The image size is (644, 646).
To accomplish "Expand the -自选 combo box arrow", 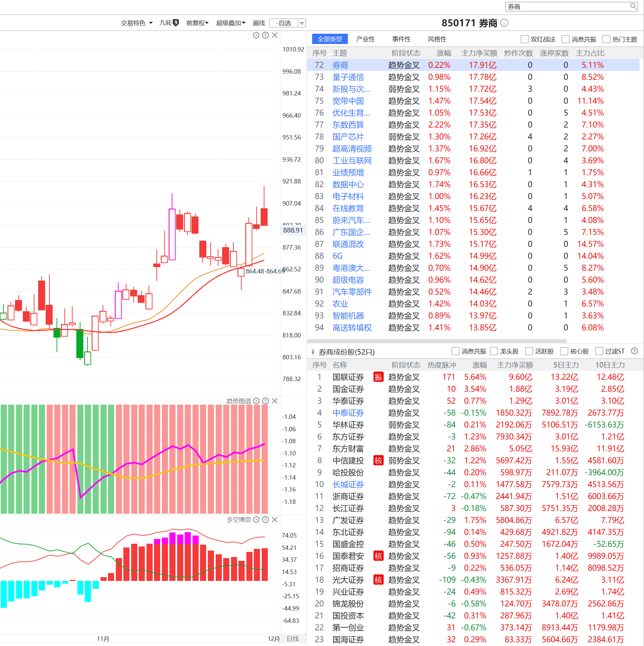I will (x=302, y=23).
